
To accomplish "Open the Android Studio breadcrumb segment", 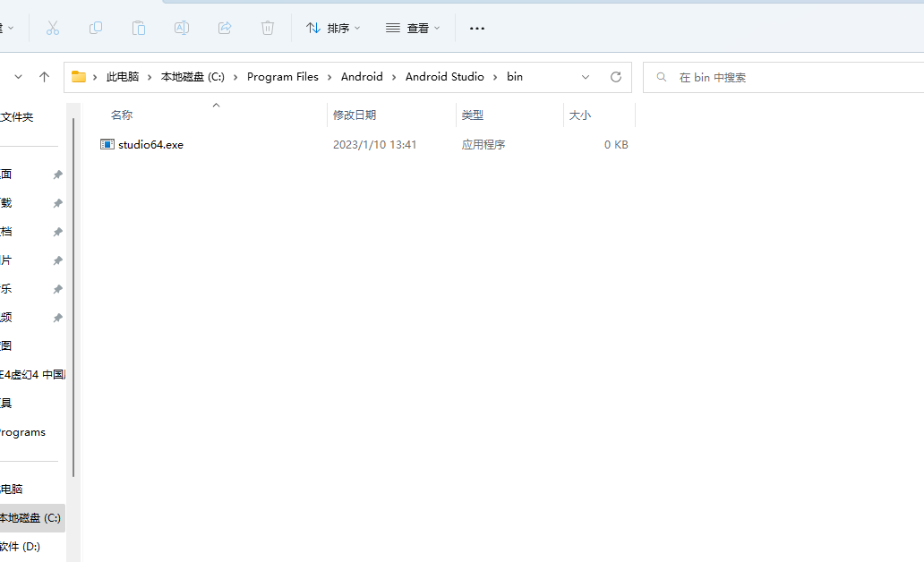I will pyautogui.click(x=444, y=77).
